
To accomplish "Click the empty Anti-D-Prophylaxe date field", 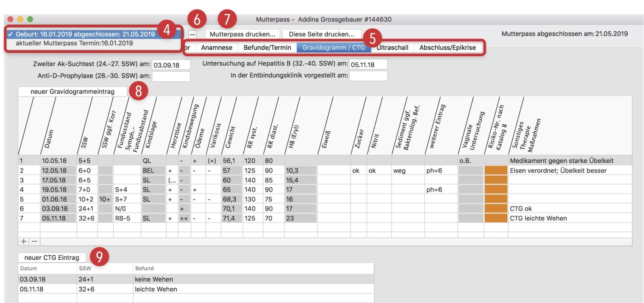I will pos(171,76).
